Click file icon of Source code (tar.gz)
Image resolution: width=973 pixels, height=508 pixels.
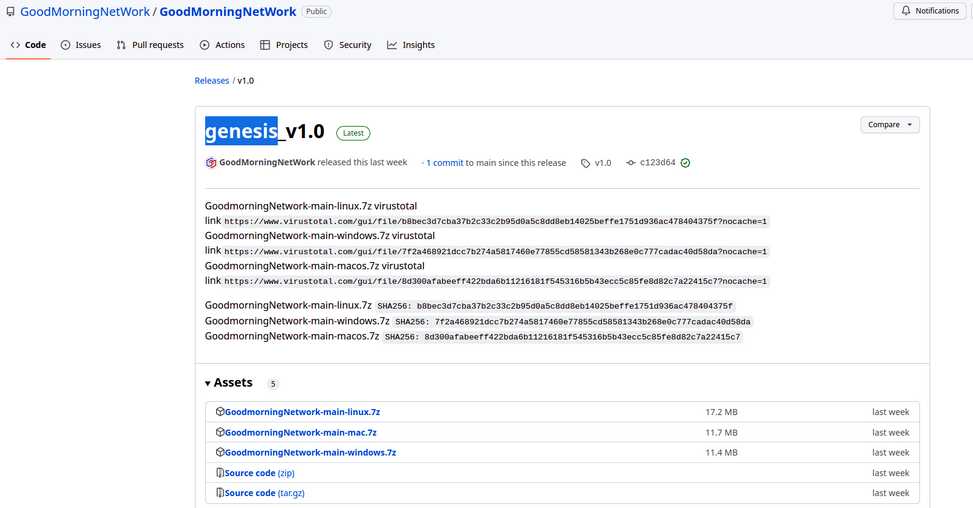pyautogui.click(x=220, y=493)
